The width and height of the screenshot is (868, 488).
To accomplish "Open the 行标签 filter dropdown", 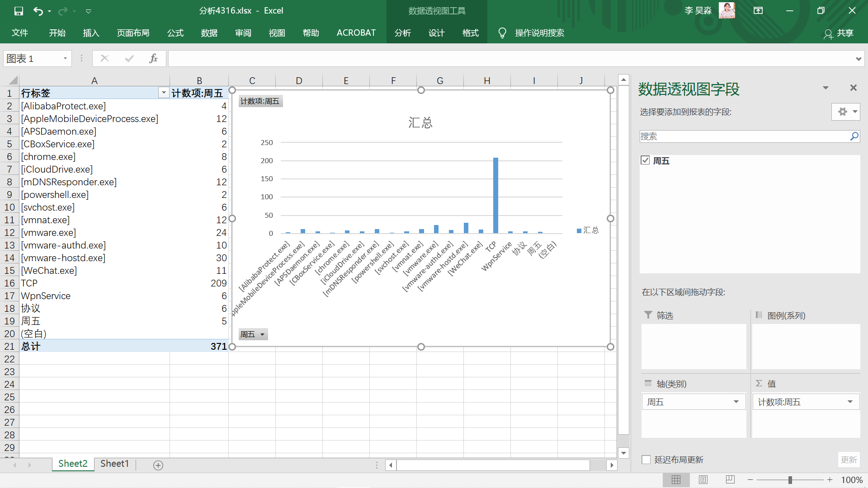I will [x=164, y=93].
